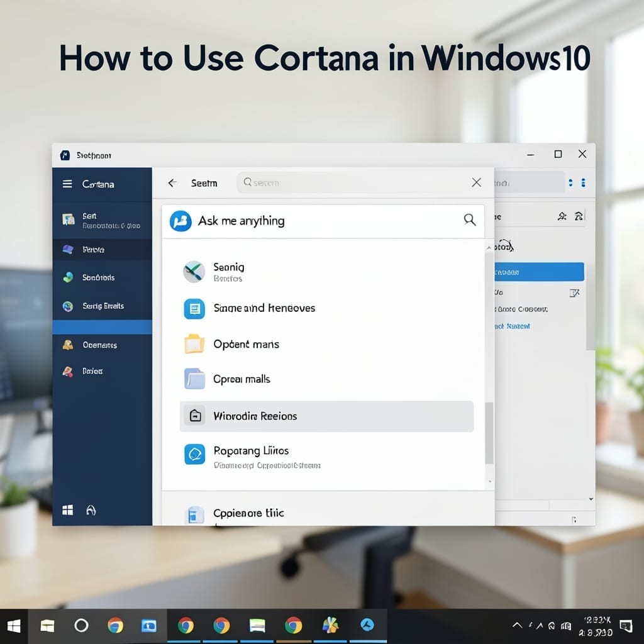Screen dimensions: 644x644
Task: Open the colorful pinwheel app on taskbar
Action: click(x=331, y=625)
